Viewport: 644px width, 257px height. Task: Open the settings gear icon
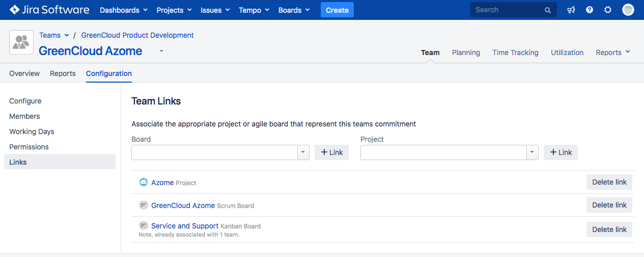point(608,10)
